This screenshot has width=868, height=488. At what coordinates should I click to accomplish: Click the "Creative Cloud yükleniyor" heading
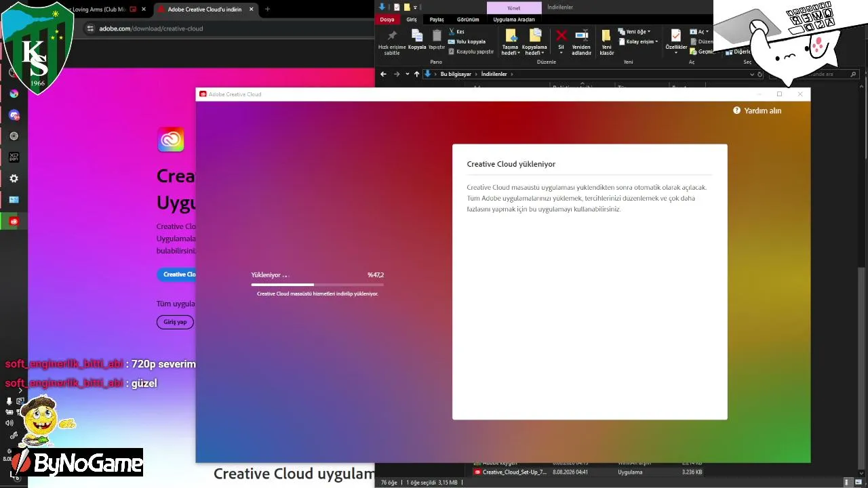(x=511, y=164)
